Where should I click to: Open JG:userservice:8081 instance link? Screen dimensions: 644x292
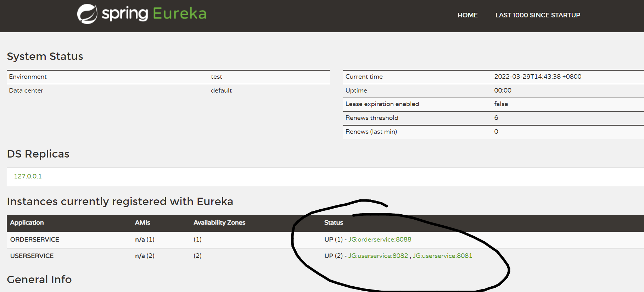[442, 256]
